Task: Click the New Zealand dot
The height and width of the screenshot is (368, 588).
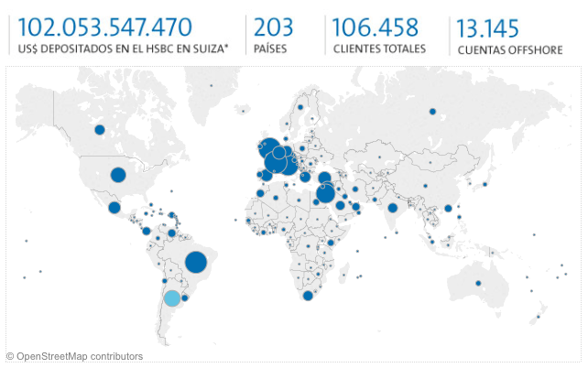Action: coord(539,317)
